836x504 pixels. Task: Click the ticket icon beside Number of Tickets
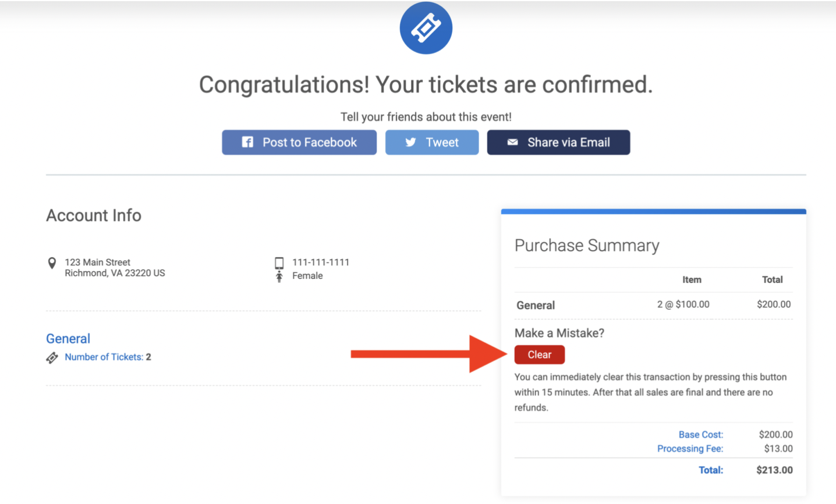(53, 357)
